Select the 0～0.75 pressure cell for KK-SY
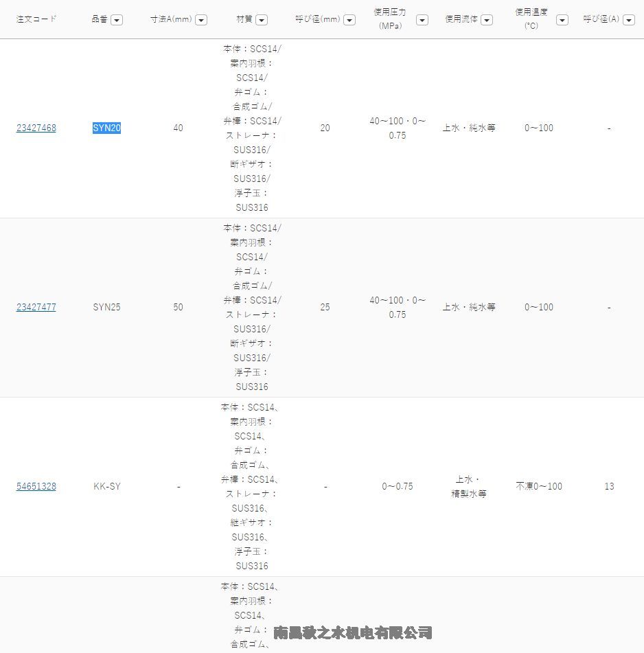644x653 pixels. pos(398,487)
